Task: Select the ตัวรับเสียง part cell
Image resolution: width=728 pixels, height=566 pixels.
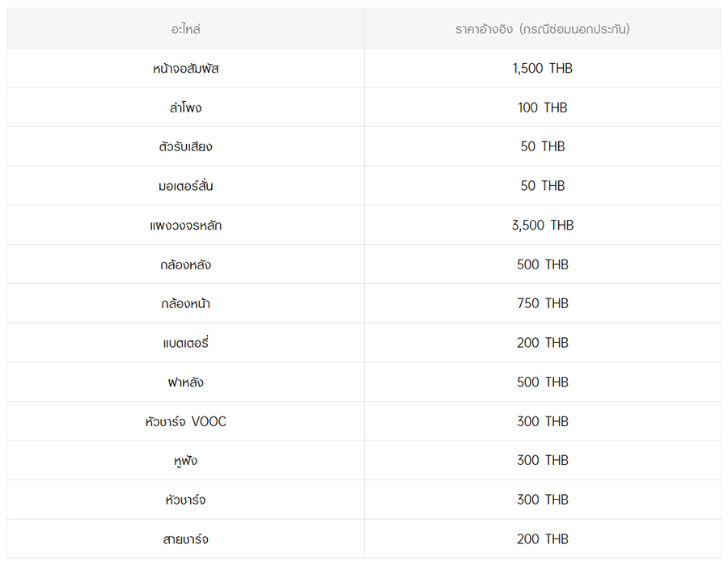Action: coord(185,147)
